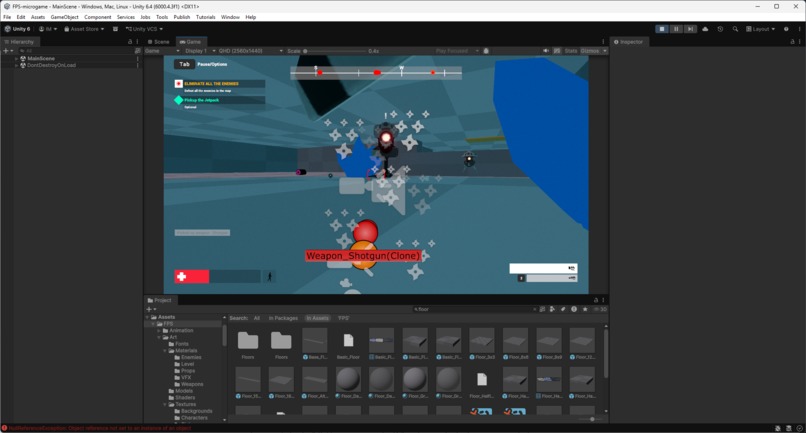The image size is (806, 433).
Task: Select the Inspector tab
Action: (x=628, y=42)
